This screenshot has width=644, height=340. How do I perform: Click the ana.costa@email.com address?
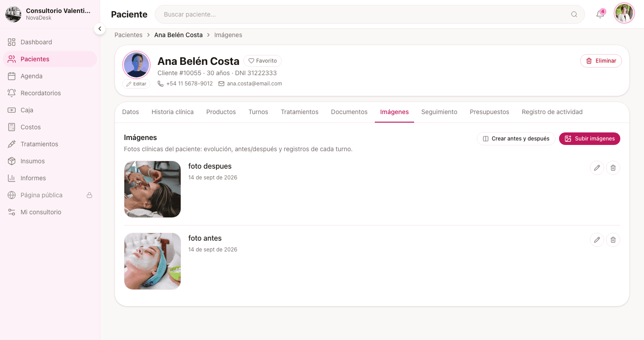pyautogui.click(x=254, y=84)
